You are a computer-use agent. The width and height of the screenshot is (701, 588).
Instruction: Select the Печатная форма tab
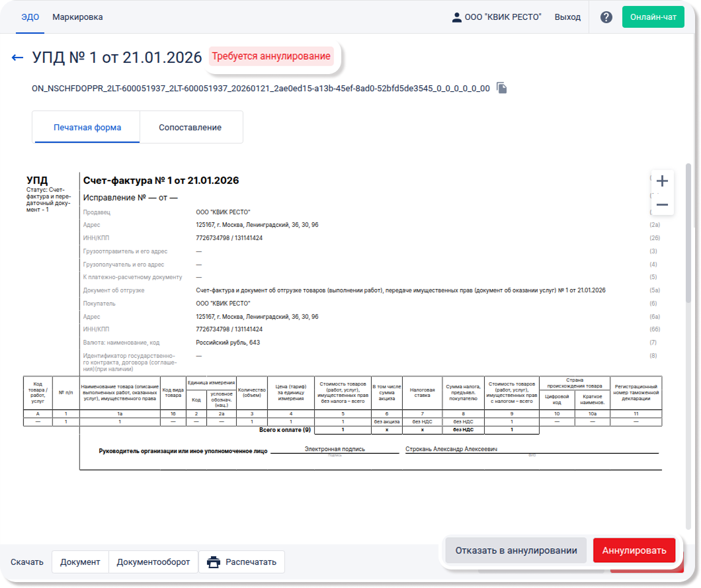pos(87,127)
